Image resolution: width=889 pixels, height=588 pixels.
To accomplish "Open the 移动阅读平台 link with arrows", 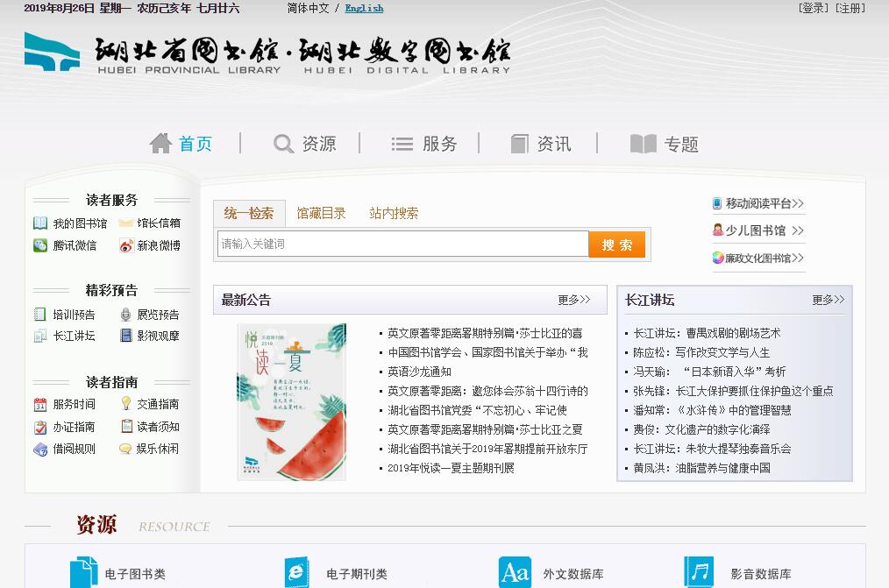I will 758,203.
